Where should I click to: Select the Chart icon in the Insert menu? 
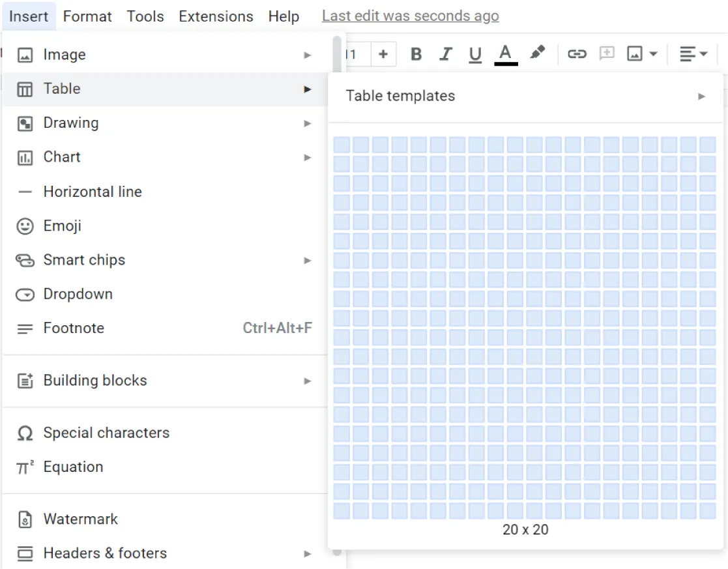pyautogui.click(x=25, y=157)
